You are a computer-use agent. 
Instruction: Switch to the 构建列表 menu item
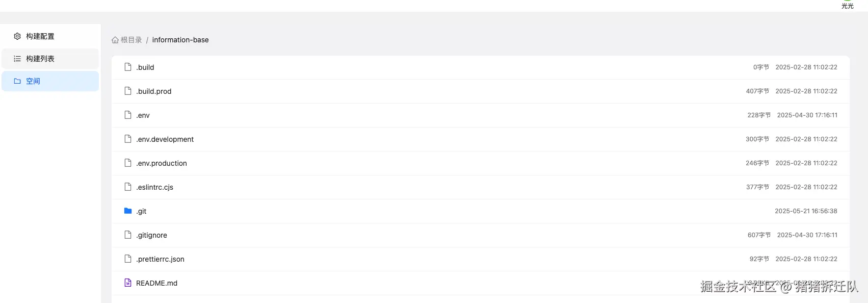(40, 59)
